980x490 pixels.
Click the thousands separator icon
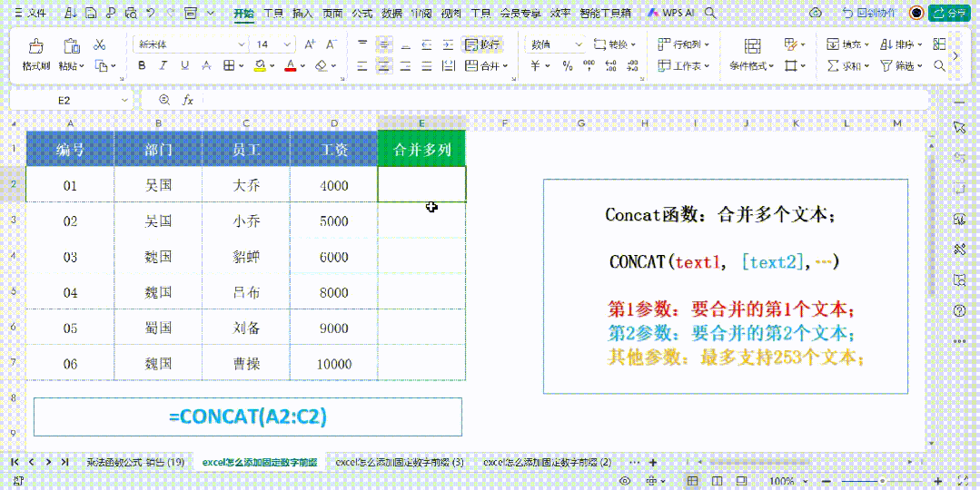click(x=589, y=65)
